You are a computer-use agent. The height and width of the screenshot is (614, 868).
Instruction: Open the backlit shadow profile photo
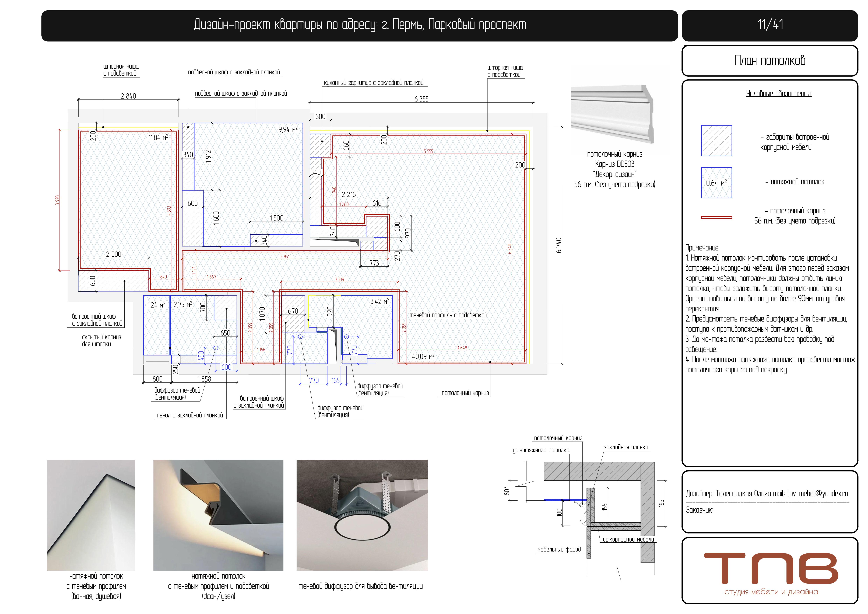(218, 515)
